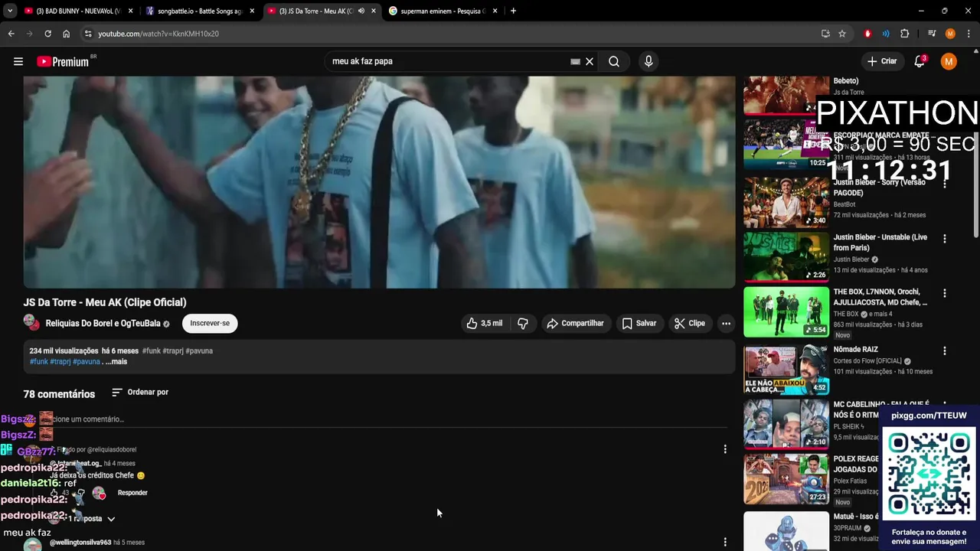Click the browser address bar URL
This screenshot has width=980, height=551.
(x=158, y=34)
